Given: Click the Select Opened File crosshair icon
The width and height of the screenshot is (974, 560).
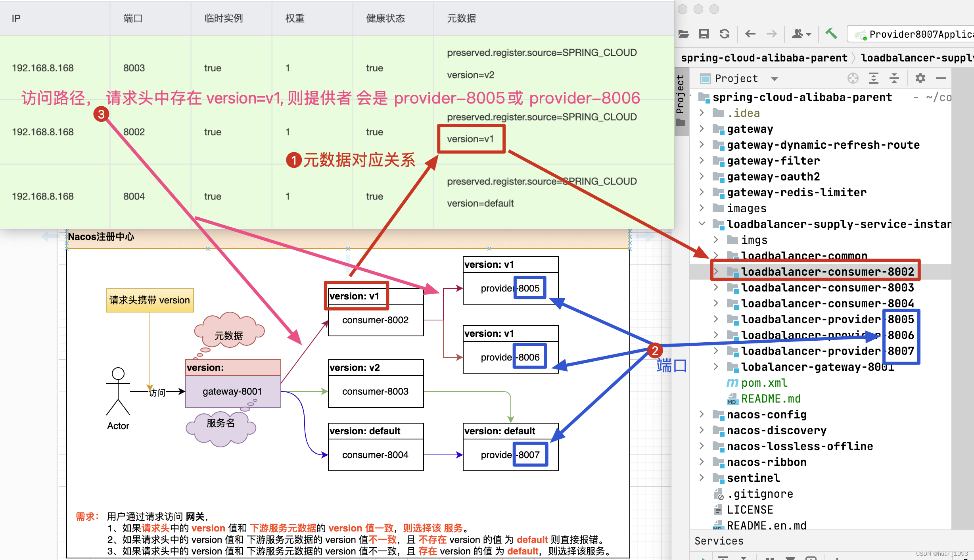Looking at the screenshot, I should click(x=853, y=79).
